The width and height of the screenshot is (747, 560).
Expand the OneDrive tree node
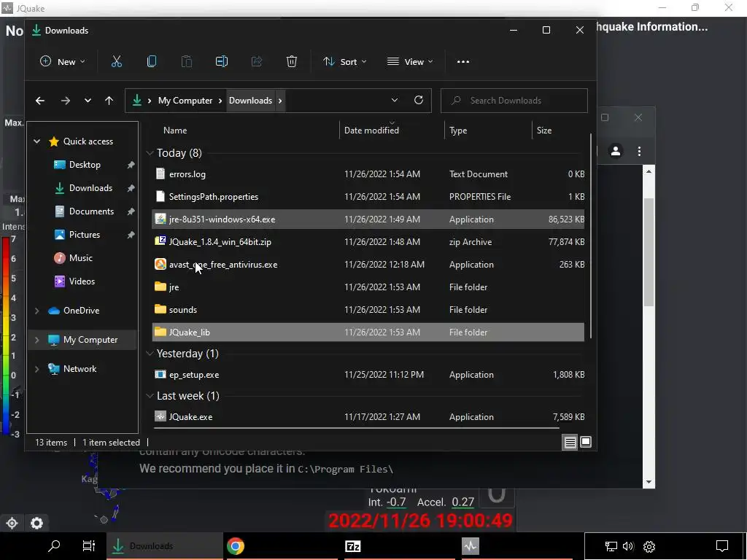tap(37, 311)
